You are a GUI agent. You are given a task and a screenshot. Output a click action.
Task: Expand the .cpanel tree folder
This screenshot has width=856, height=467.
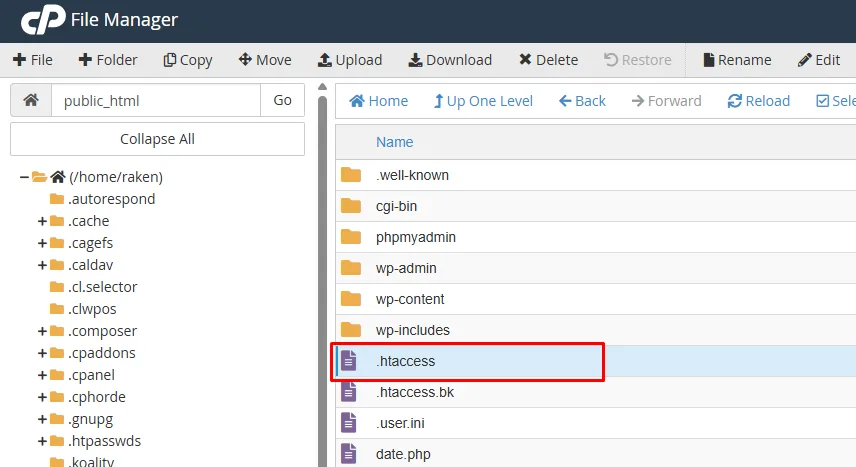click(x=42, y=375)
